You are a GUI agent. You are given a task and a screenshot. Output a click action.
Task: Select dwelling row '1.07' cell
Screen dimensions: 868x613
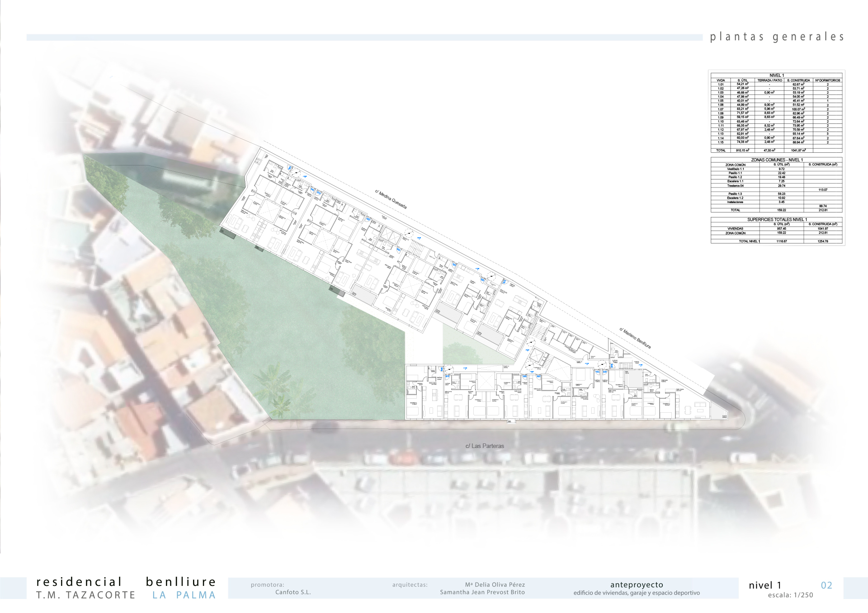[721, 109]
